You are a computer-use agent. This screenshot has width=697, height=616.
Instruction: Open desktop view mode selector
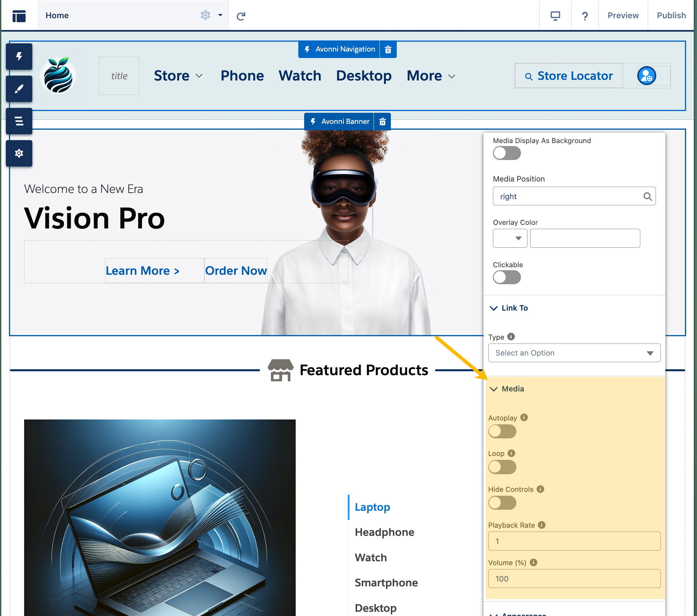point(555,16)
